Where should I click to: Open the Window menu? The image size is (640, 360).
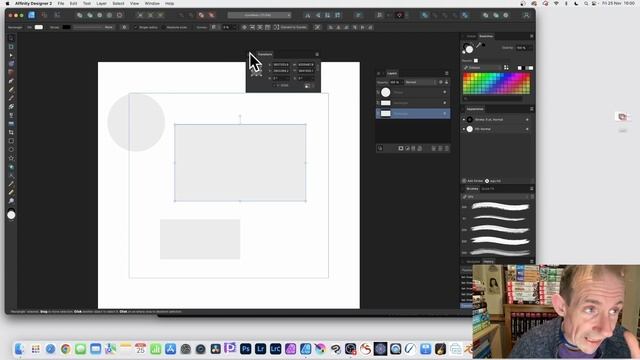click(152, 3)
